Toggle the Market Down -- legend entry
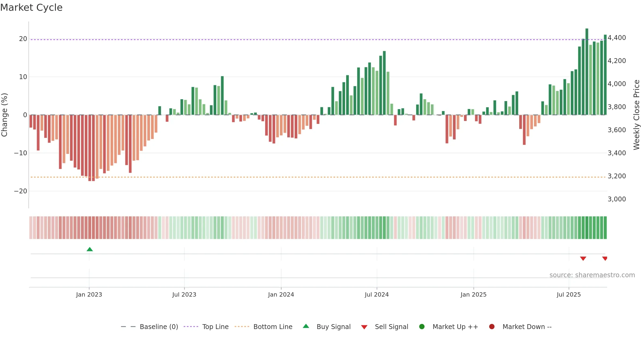Viewport: 644px width, 362px height. [x=520, y=327]
